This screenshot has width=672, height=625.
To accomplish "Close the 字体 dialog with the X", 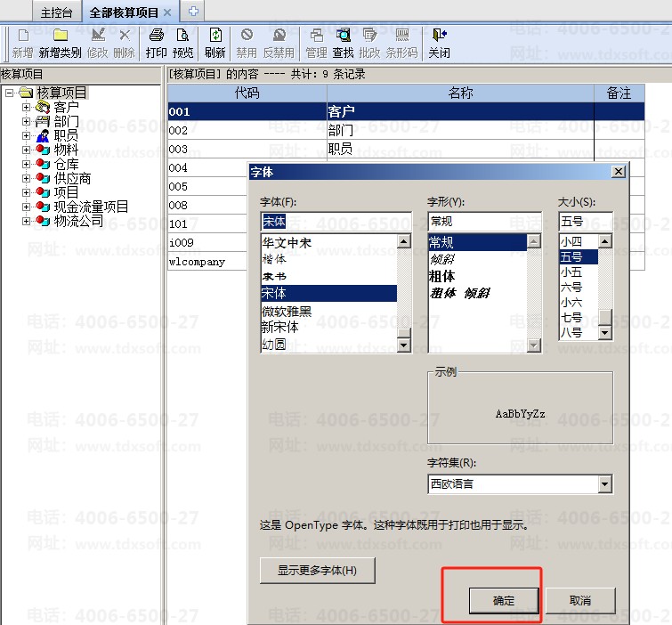I will point(618,172).
